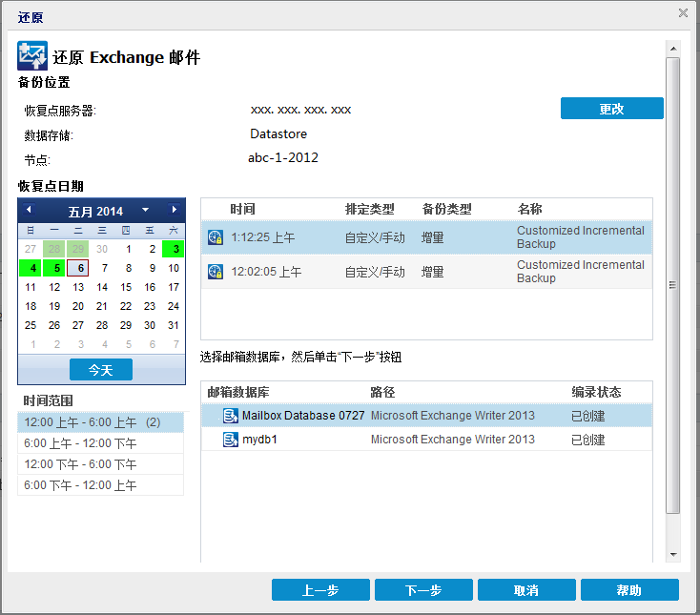Viewport: 700px width, 615px height.
Task: Click the 五月 2014 calendar title
Action: click(x=95, y=211)
